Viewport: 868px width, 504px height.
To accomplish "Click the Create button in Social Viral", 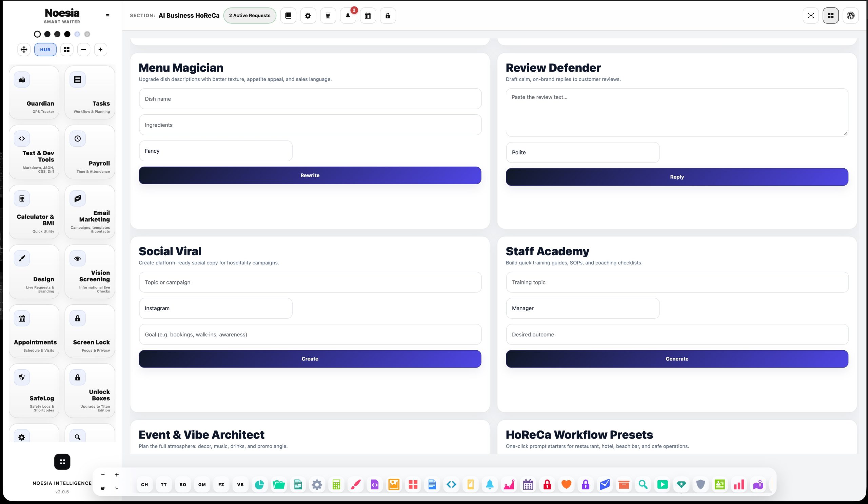I will pyautogui.click(x=310, y=359).
